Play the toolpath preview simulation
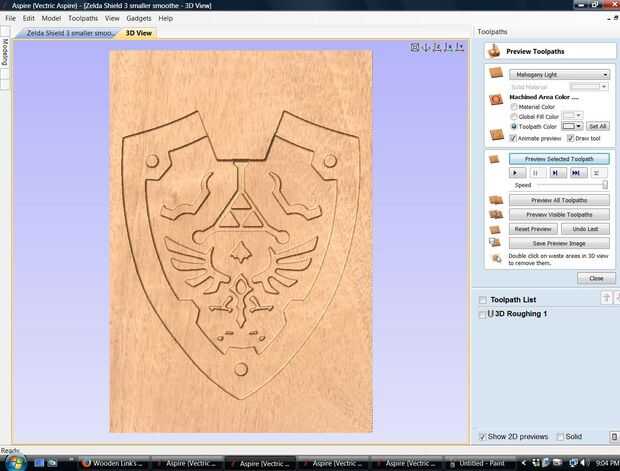 [517, 173]
